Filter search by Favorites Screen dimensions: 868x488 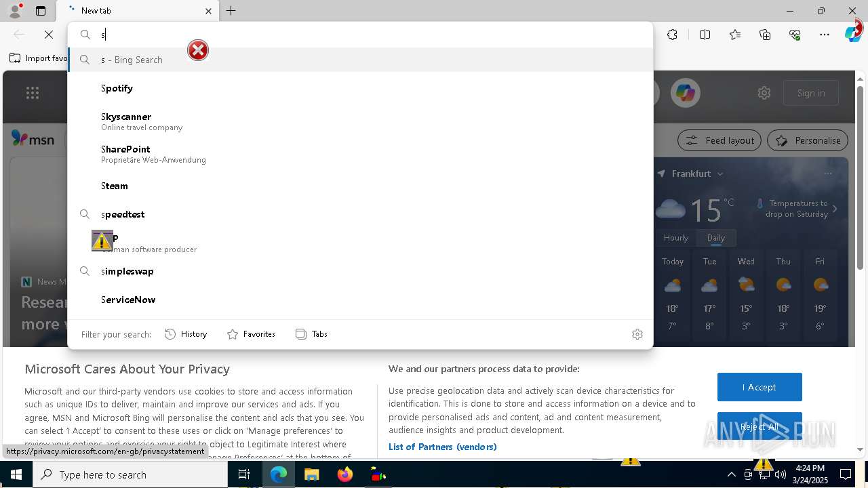[x=251, y=334]
